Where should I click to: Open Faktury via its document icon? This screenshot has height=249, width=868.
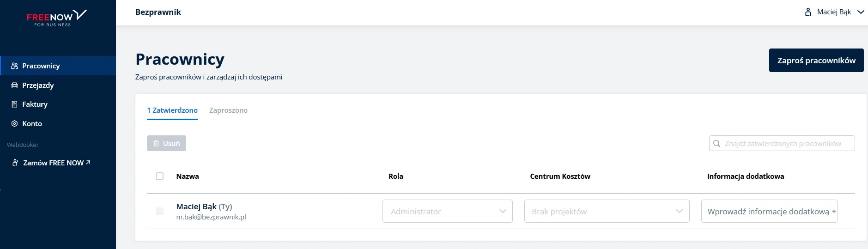pyautogui.click(x=14, y=104)
